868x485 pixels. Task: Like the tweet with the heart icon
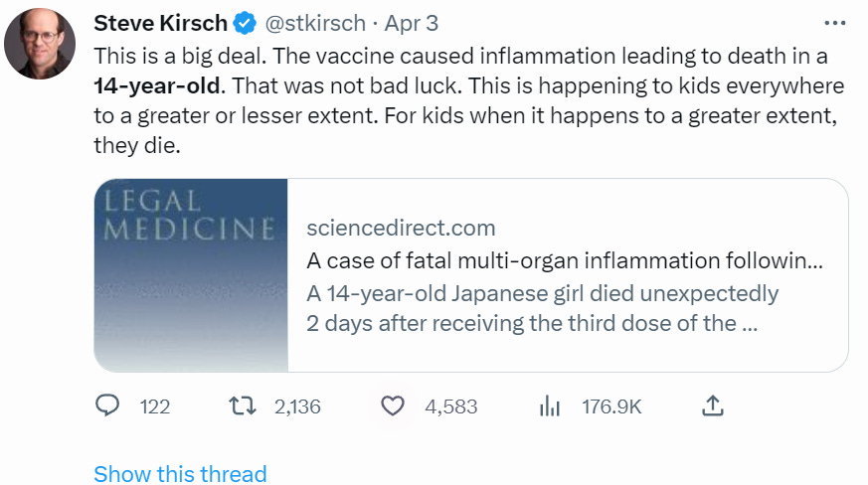[x=394, y=405]
